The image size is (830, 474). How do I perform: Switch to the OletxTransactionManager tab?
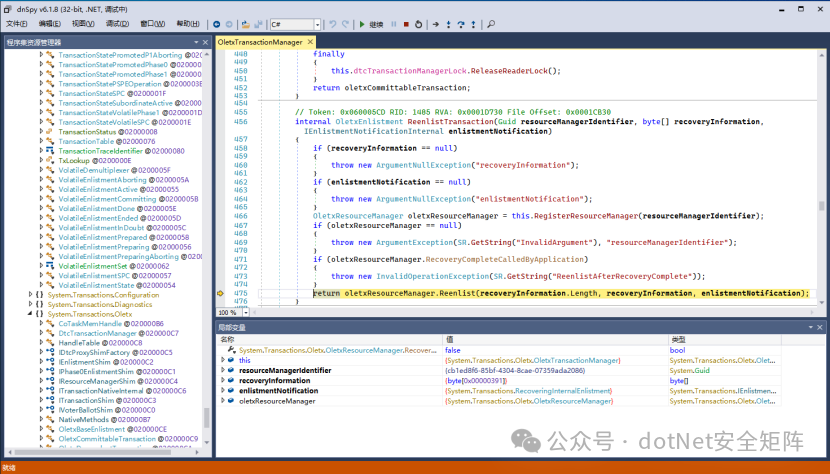coord(260,42)
